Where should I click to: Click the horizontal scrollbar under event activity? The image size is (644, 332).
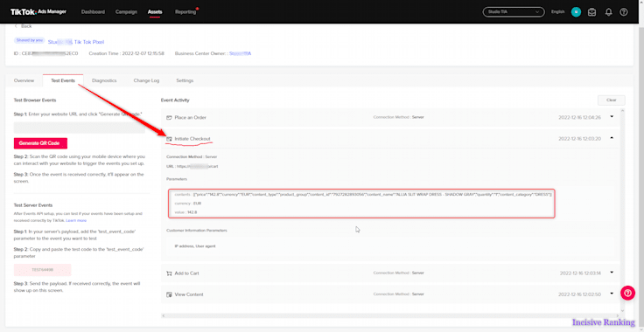[390, 315]
